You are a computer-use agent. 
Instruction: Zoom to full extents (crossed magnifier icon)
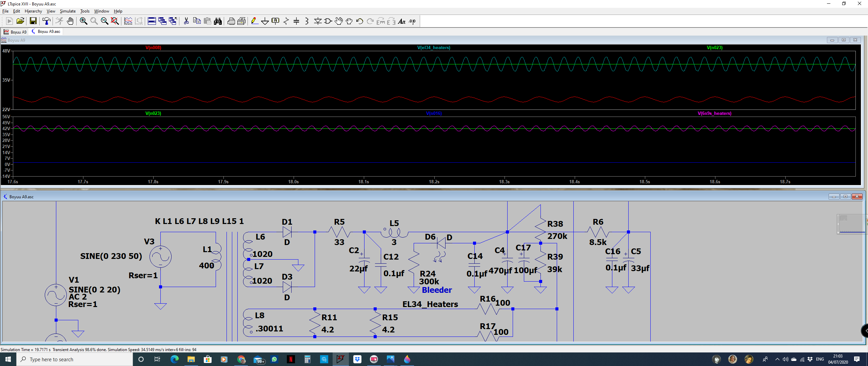tap(115, 21)
